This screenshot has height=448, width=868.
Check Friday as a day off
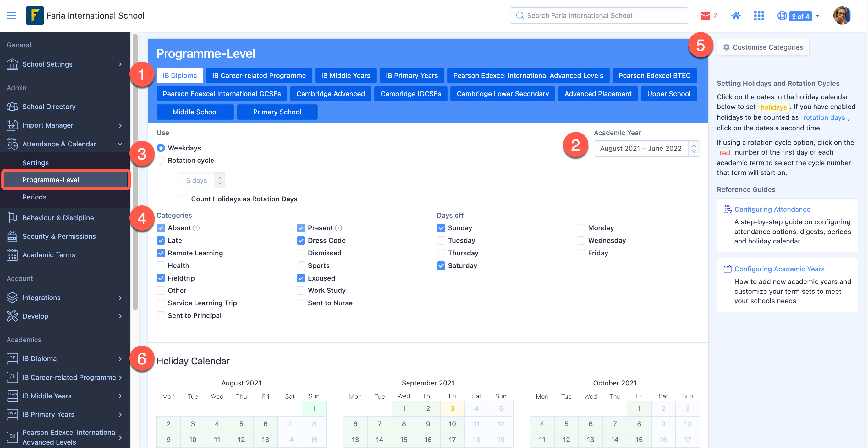click(580, 253)
